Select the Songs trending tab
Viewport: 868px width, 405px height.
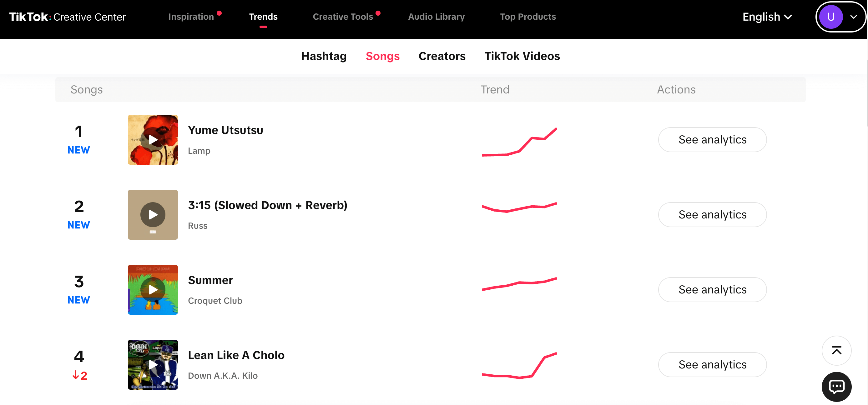(383, 55)
